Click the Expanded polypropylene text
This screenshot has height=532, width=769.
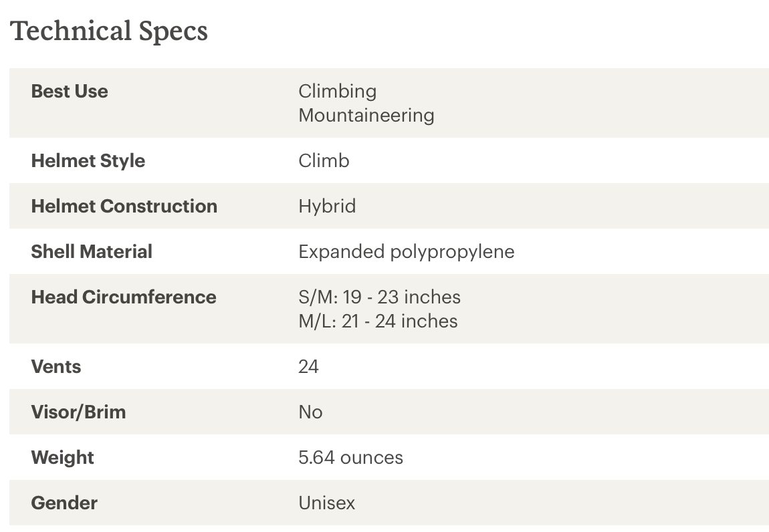[x=407, y=252]
